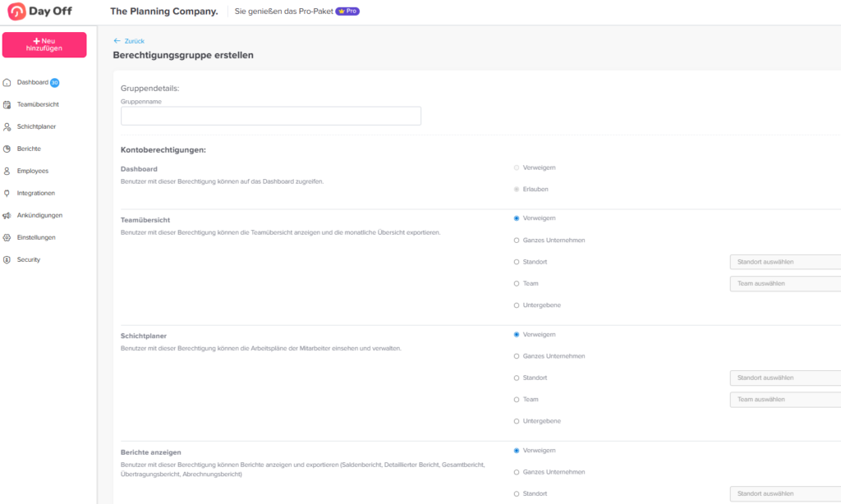Click the Employees person icon
841x504 pixels.
point(7,172)
